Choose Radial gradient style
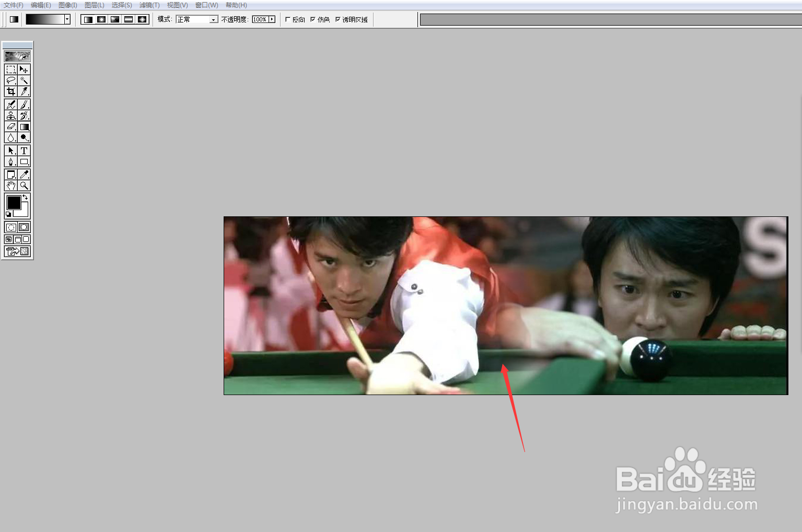Image resolution: width=802 pixels, height=532 pixels. (101, 19)
